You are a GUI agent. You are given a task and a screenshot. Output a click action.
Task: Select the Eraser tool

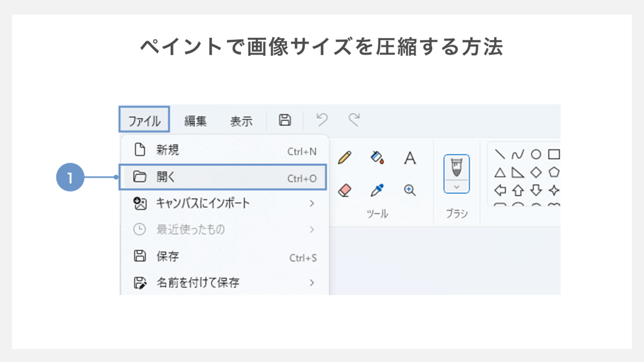point(345,190)
